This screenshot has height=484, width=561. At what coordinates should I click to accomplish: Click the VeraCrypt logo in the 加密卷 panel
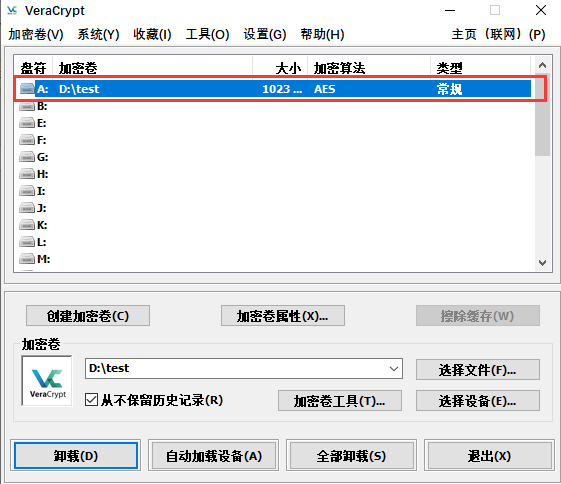point(47,381)
